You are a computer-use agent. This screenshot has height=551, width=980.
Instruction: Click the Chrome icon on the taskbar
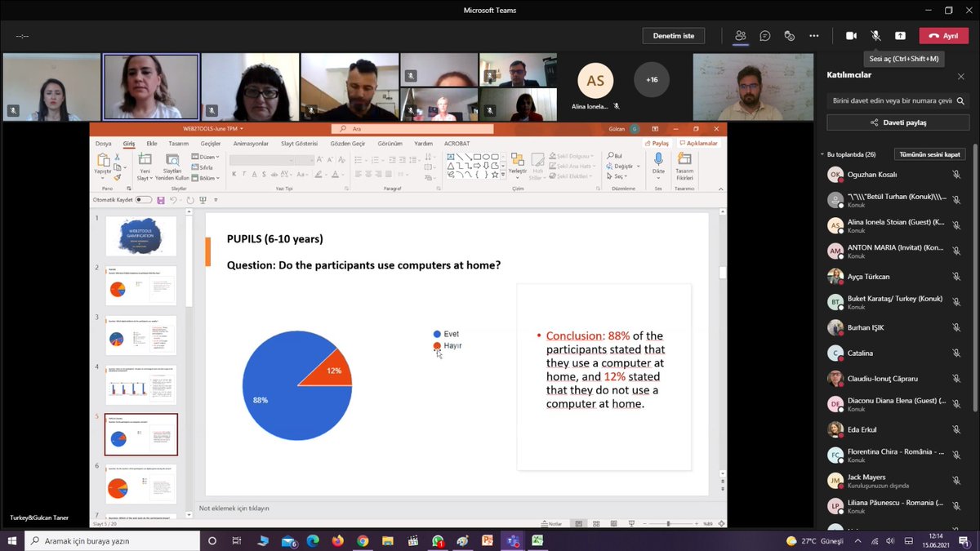coord(363,540)
